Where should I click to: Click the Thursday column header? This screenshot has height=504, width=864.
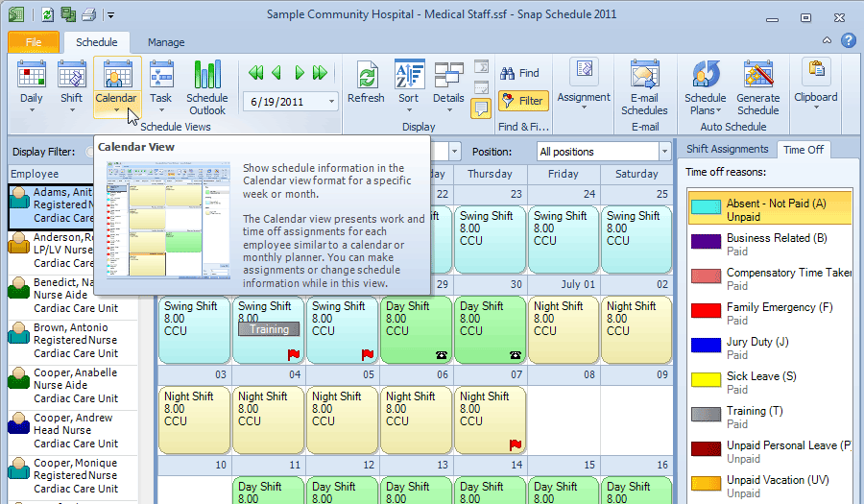(x=490, y=174)
